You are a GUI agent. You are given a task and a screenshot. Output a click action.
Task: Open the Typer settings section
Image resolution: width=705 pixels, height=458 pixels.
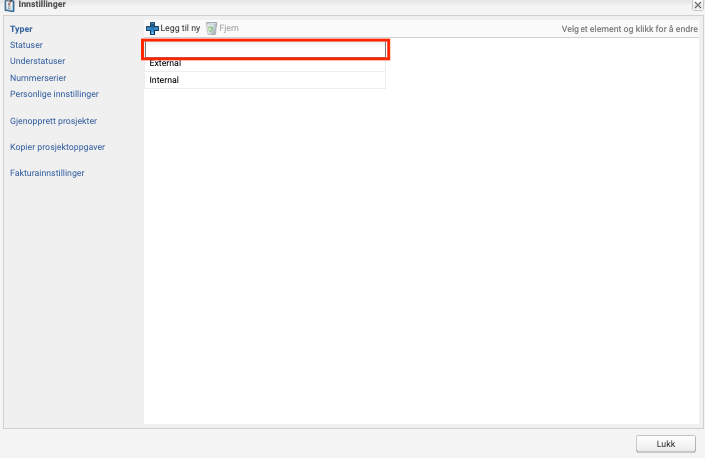21,29
